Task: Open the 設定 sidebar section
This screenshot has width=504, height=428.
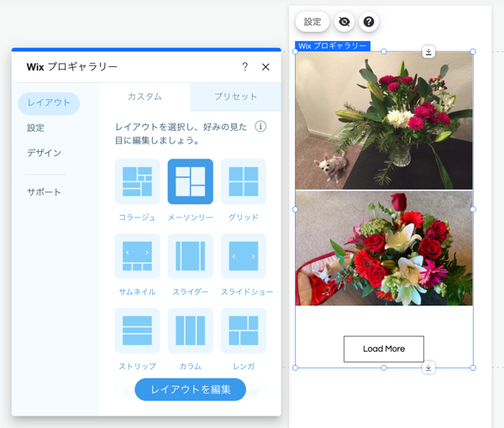Action: click(35, 128)
